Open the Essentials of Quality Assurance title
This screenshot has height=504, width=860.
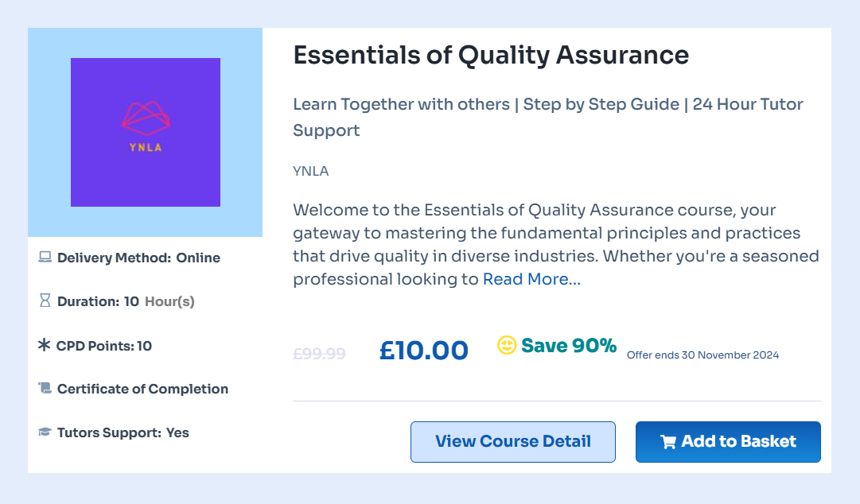(x=491, y=55)
